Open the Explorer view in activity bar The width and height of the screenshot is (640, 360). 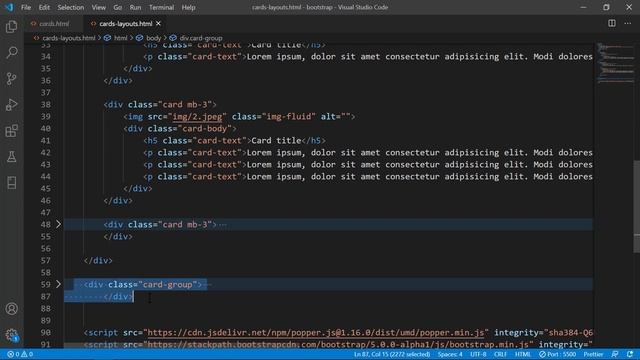coord(11,27)
